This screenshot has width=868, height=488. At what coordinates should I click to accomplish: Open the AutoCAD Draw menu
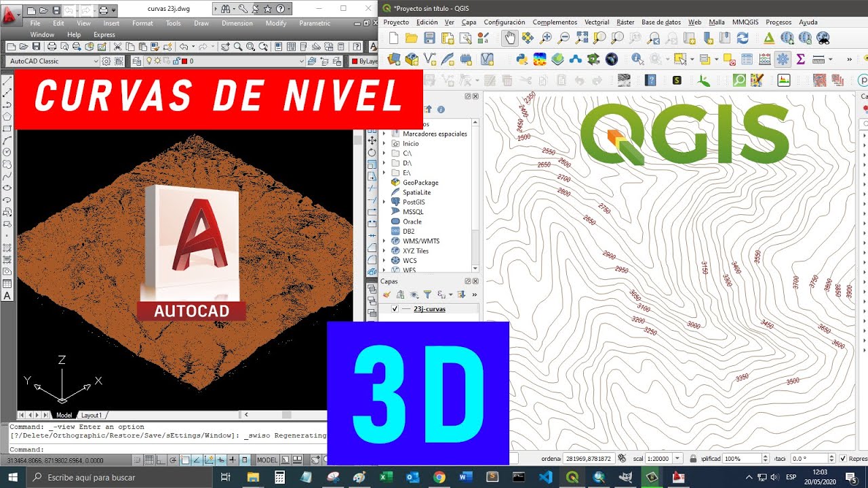201,23
